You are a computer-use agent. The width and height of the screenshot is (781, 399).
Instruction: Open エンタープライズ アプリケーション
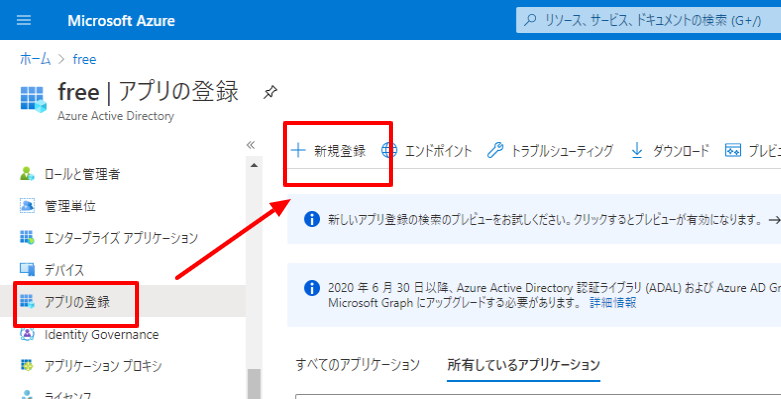point(121,238)
